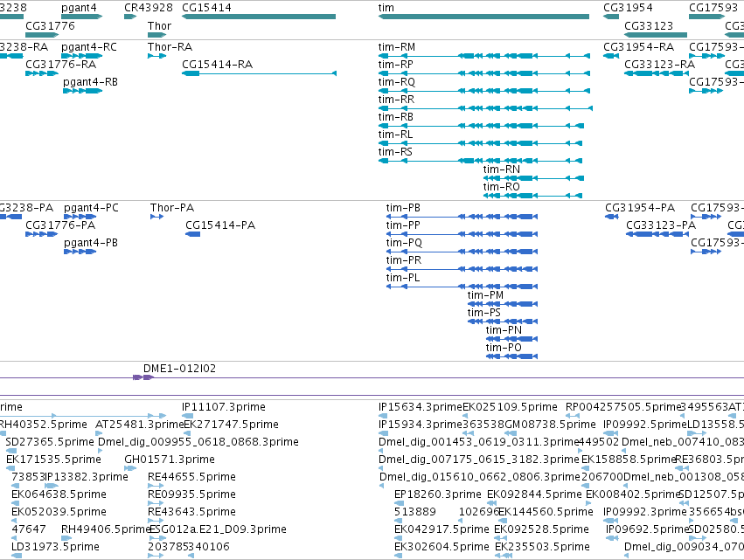Click the RE43643.5prime EST
744x560 pixels.
click(156, 521)
